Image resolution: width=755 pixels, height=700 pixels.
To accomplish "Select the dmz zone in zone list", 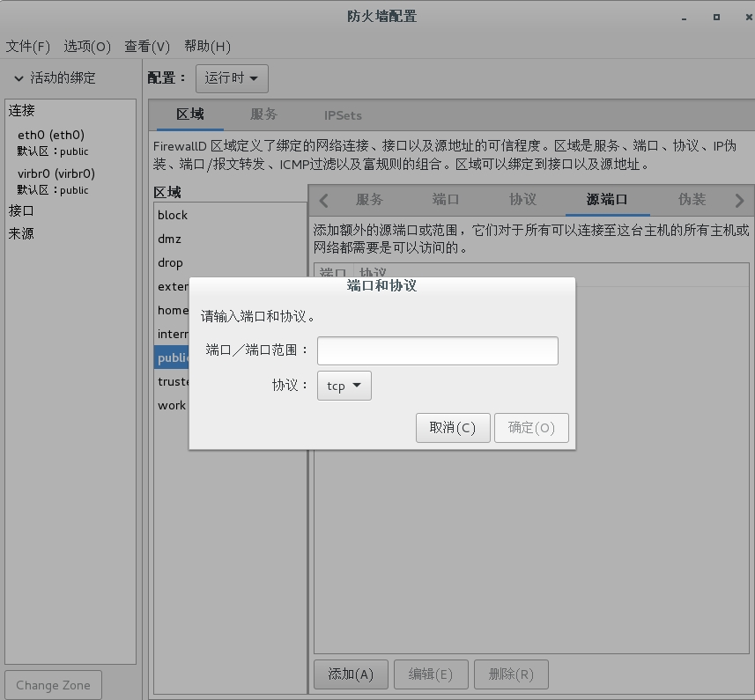I will point(174,239).
